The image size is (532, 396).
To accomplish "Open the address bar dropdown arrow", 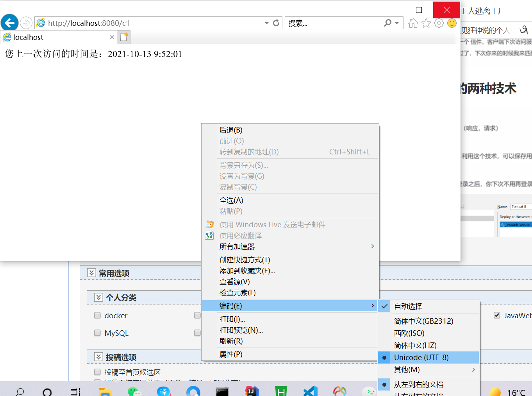I will tap(267, 23).
